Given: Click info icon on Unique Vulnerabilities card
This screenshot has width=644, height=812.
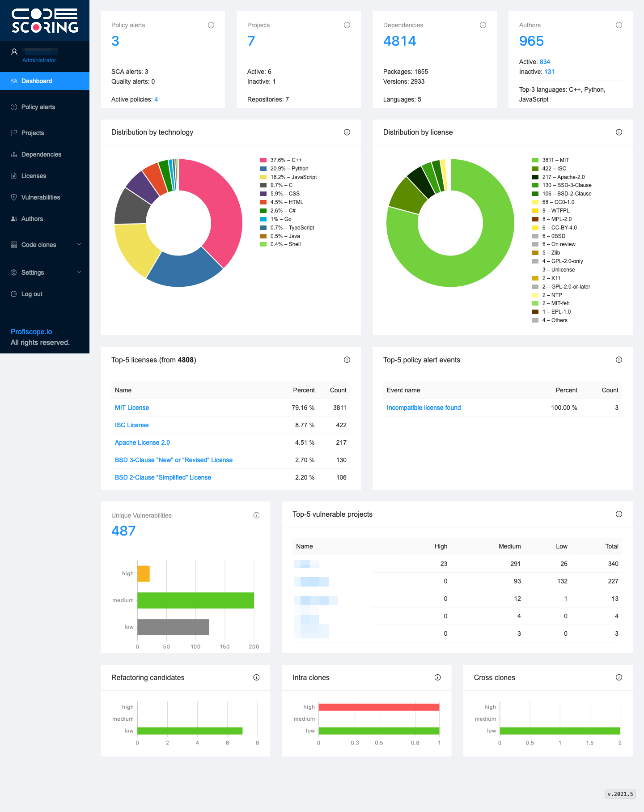Looking at the screenshot, I should 256,515.
